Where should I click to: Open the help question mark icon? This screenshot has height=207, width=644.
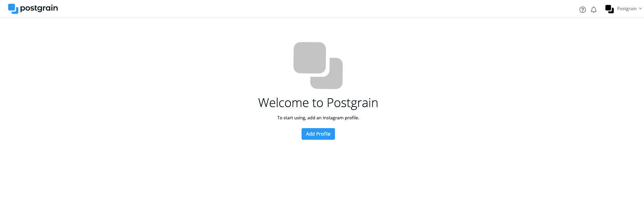click(583, 10)
